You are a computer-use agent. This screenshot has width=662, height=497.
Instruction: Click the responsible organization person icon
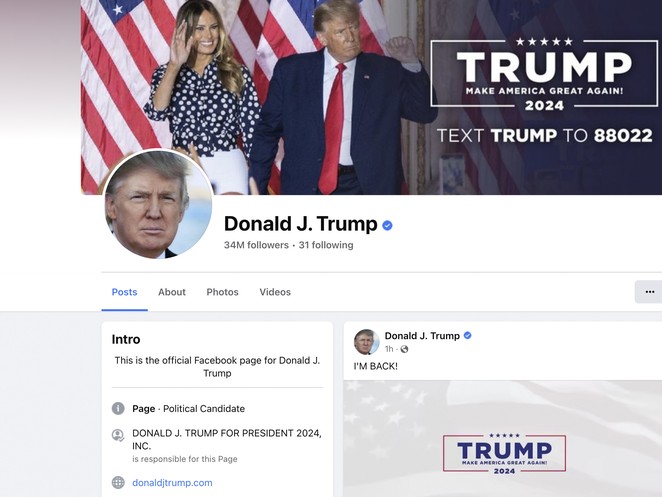[118, 435]
